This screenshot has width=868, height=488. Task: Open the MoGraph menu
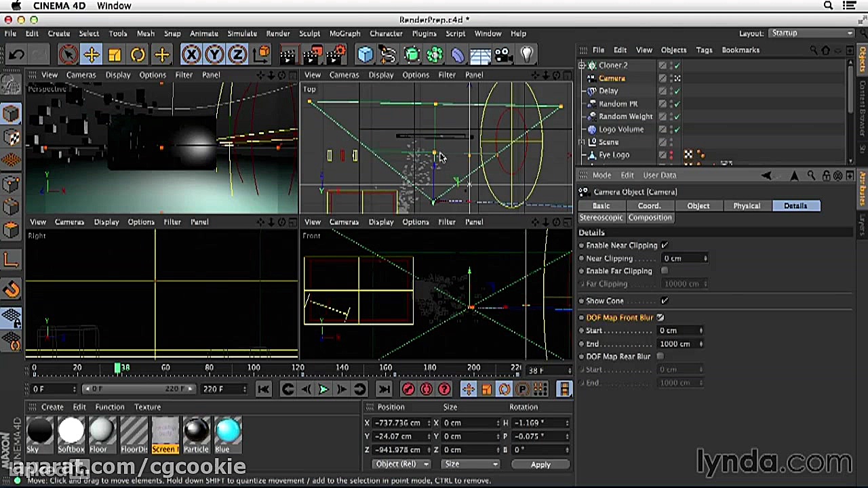344,33
